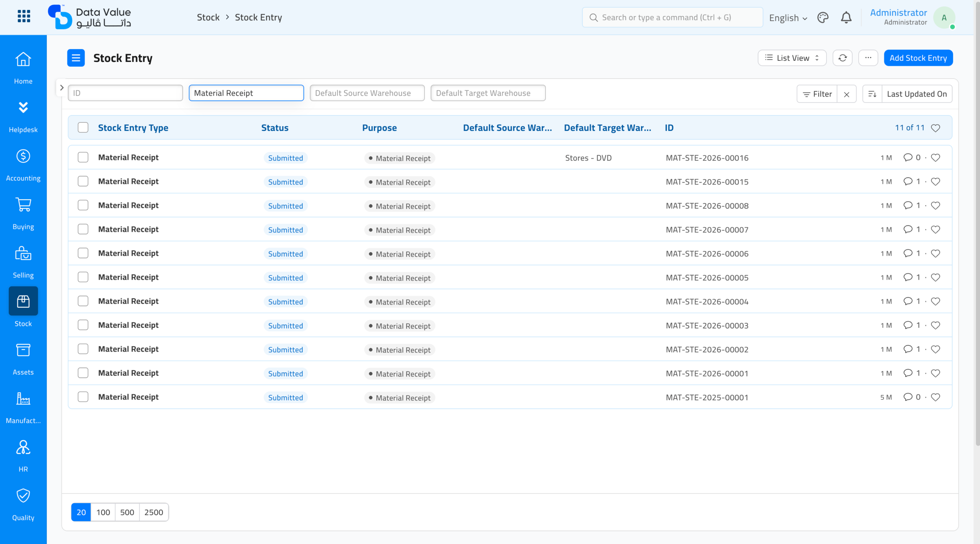Click the Submitted status of MAT-STE-2026-00002
Screen dimensions: 980x544
(x=286, y=350)
